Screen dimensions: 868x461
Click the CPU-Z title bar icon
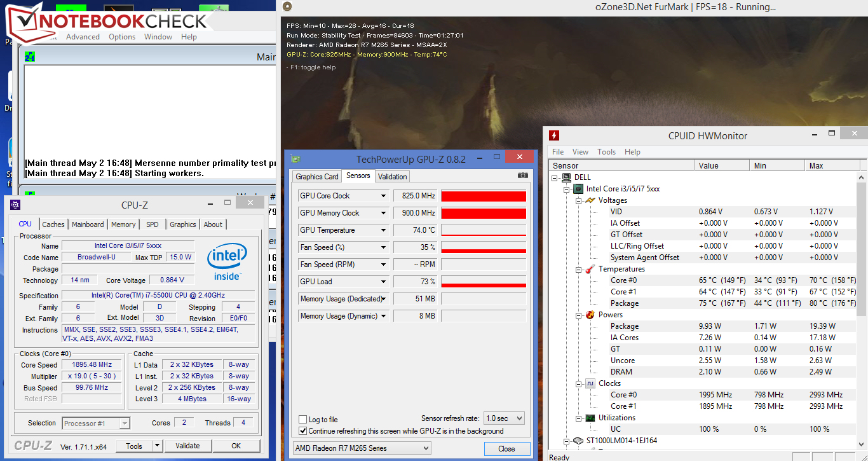click(x=15, y=204)
